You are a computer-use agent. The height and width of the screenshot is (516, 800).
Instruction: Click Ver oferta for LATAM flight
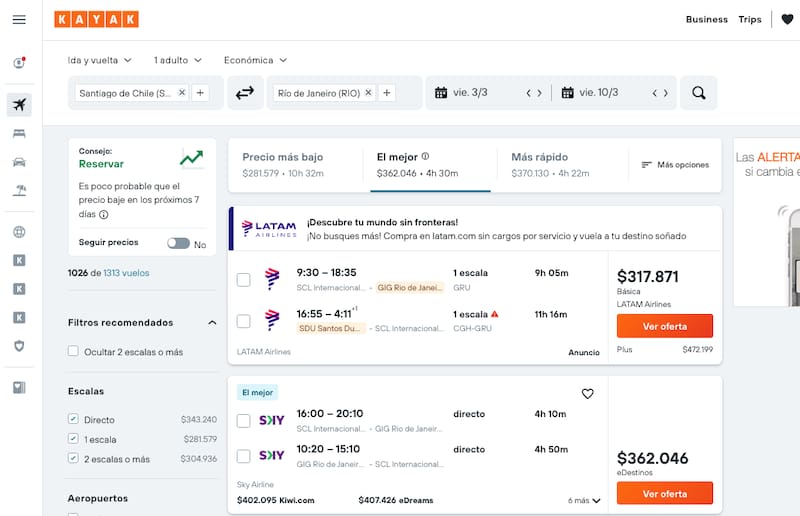point(664,326)
